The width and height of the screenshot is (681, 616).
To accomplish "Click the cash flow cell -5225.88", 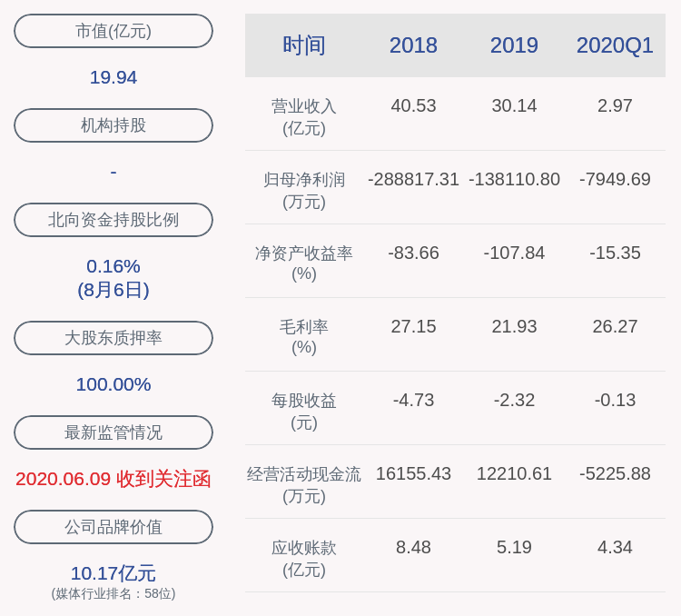I will [615, 474].
